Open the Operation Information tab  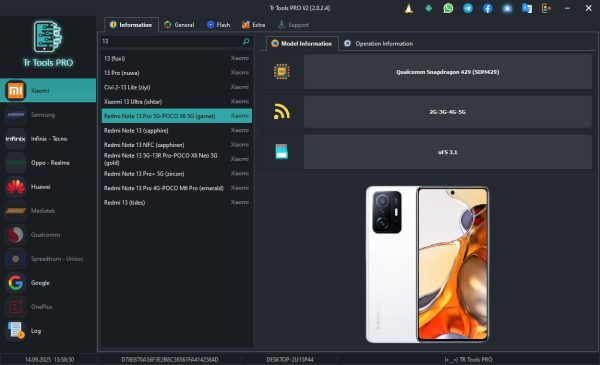pos(378,44)
